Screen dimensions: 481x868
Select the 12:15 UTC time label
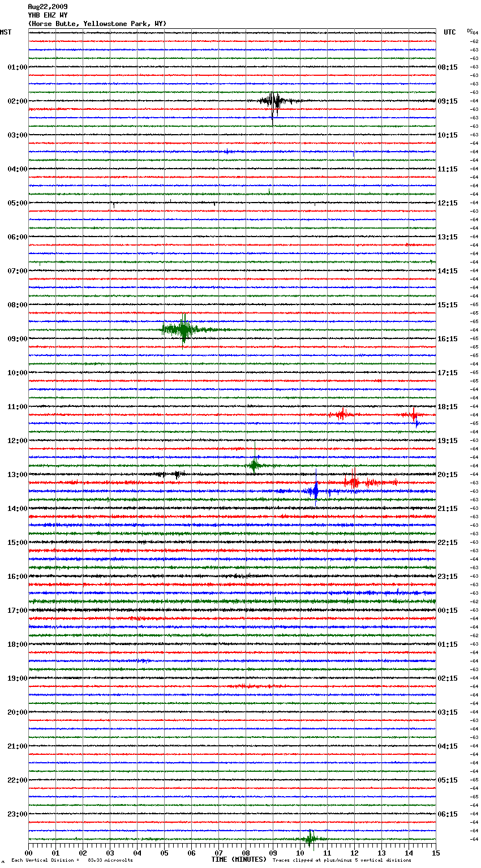coord(448,203)
